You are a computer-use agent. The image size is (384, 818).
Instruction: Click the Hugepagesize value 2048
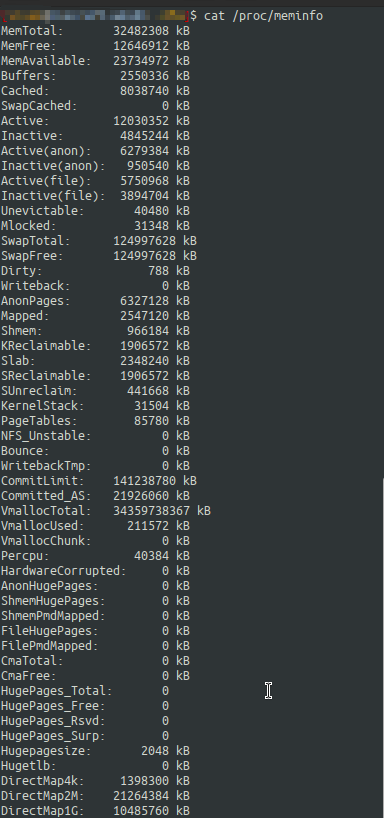155,751
